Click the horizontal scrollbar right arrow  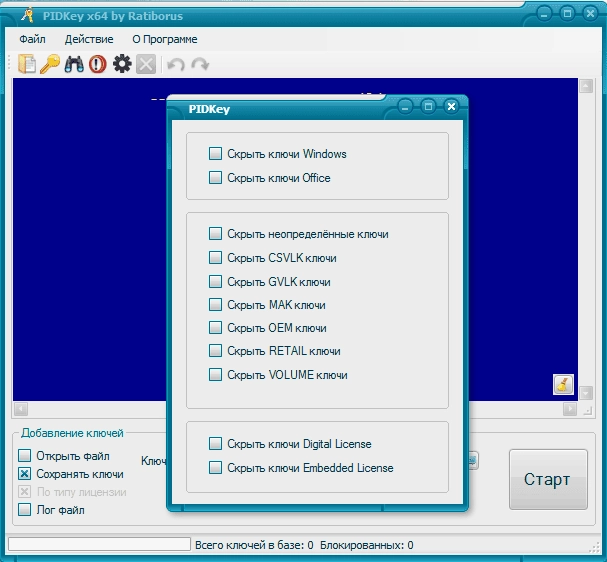tap(570, 409)
